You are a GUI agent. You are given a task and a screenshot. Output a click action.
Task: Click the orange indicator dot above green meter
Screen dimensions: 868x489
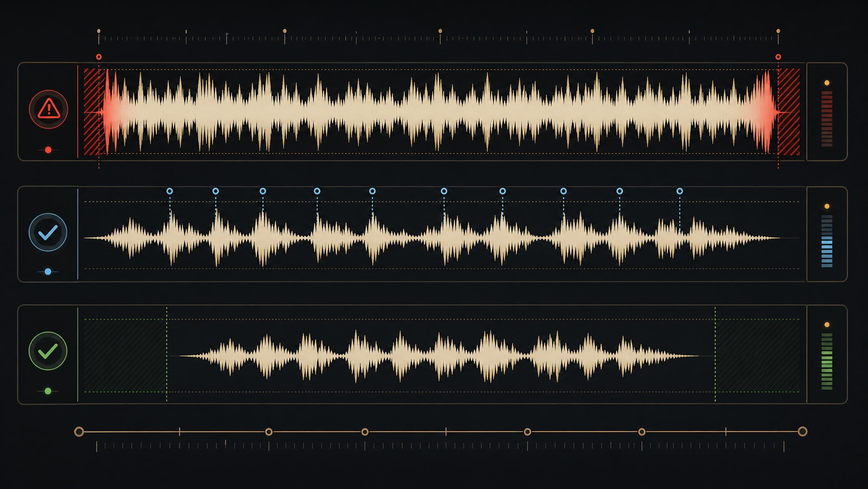[x=826, y=325]
